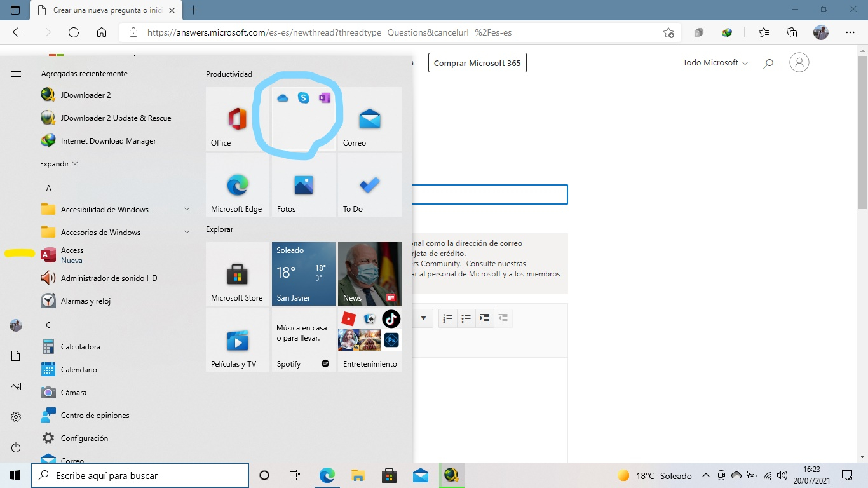Open the weather widget on taskbar
The image size is (868, 488).
click(654, 475)
